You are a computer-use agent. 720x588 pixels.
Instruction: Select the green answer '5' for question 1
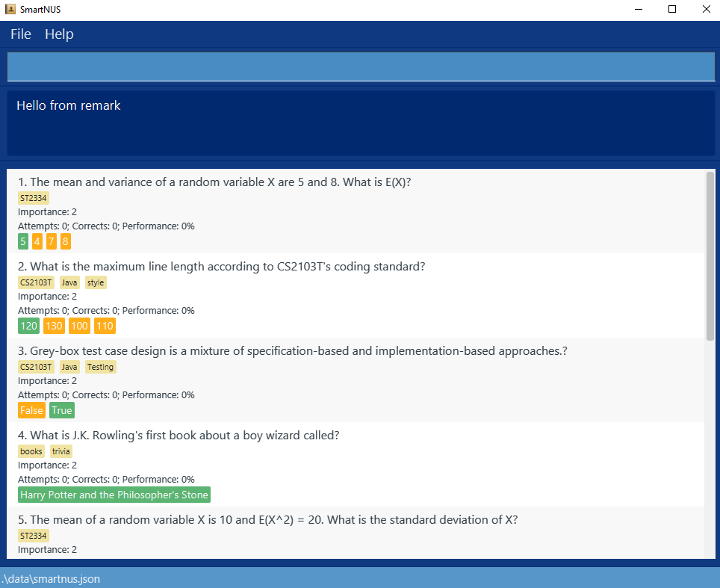[x=22, y=241]
